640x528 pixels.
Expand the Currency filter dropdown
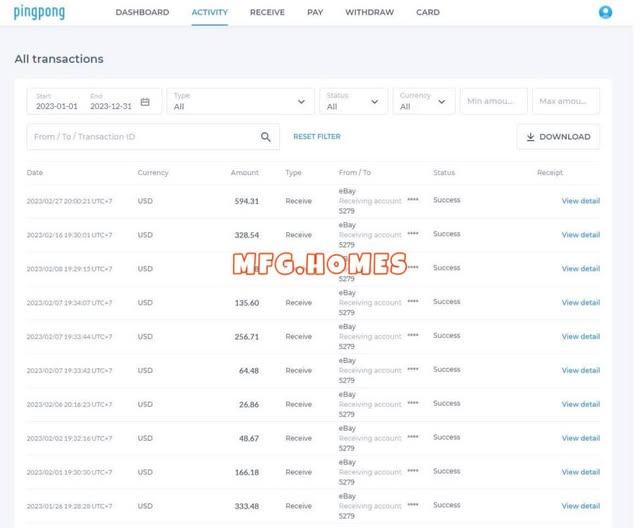pyautogui.click(x=424, y=101)
